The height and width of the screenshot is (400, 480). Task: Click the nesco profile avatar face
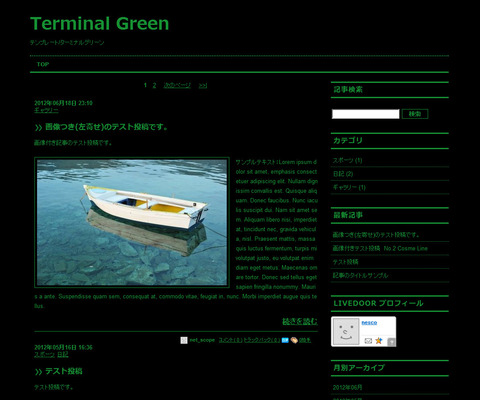[x=346, y=332]
